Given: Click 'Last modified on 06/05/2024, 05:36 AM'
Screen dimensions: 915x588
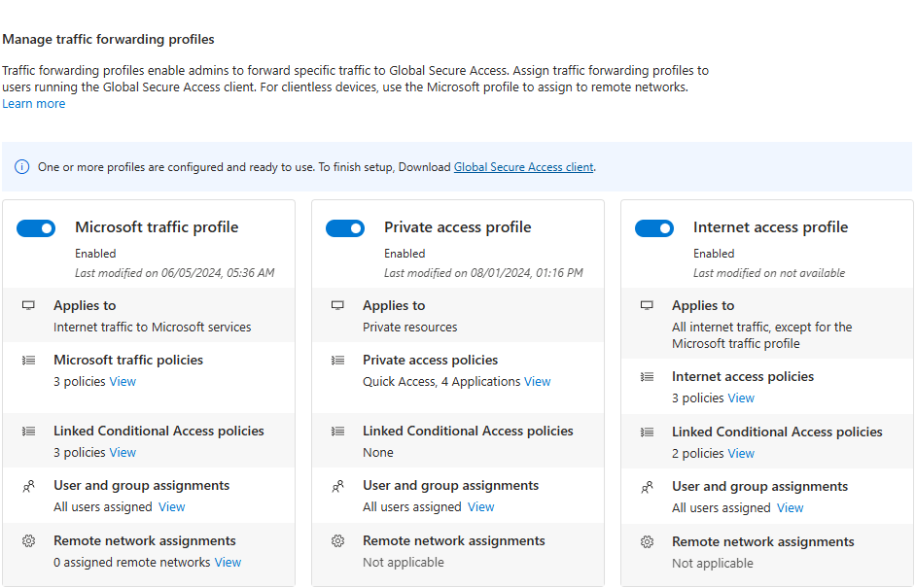Looking at the screenshot, I should pyautogui.click(x=174, y=273).
